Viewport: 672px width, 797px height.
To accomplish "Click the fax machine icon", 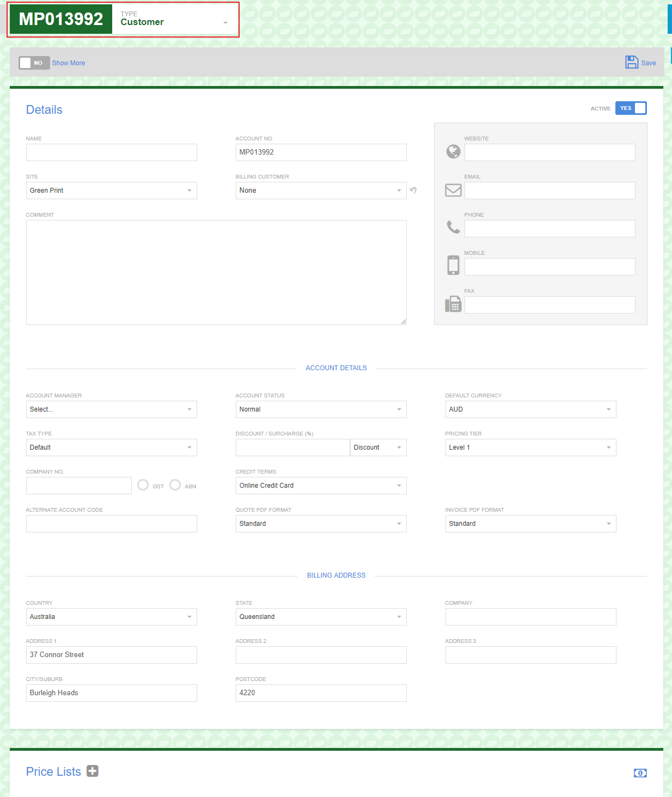I will [453, 304].
